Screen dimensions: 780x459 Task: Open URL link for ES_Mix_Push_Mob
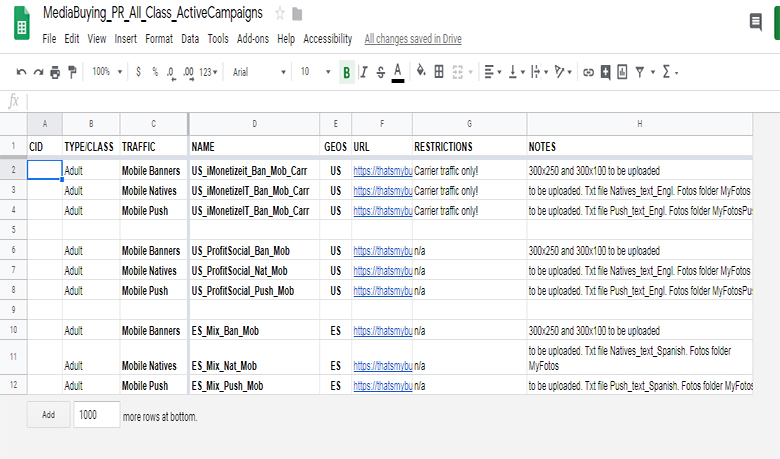tap(383, 386)
